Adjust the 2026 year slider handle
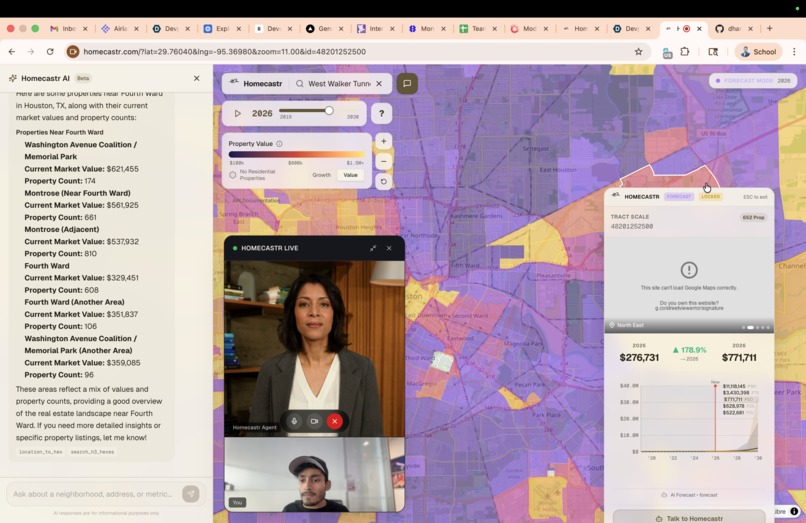 329,110
